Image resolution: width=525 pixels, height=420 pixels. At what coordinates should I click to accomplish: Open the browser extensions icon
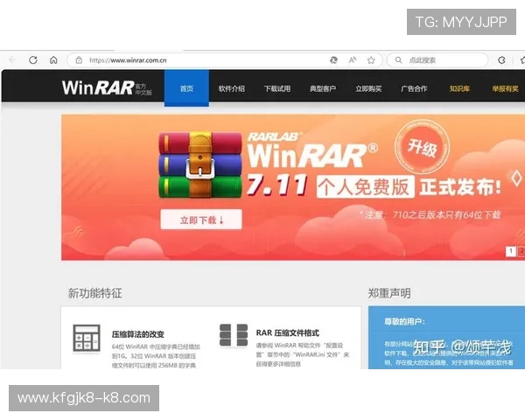[x=501, y=60]
